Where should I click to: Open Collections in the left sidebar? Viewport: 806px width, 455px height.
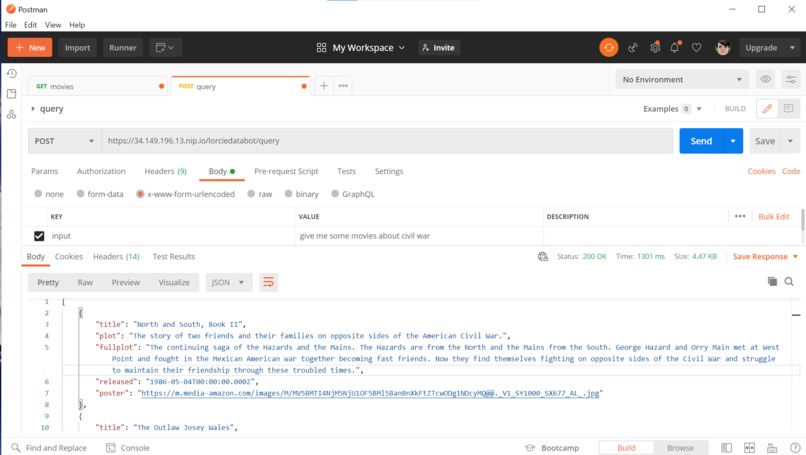pos(11,94)
